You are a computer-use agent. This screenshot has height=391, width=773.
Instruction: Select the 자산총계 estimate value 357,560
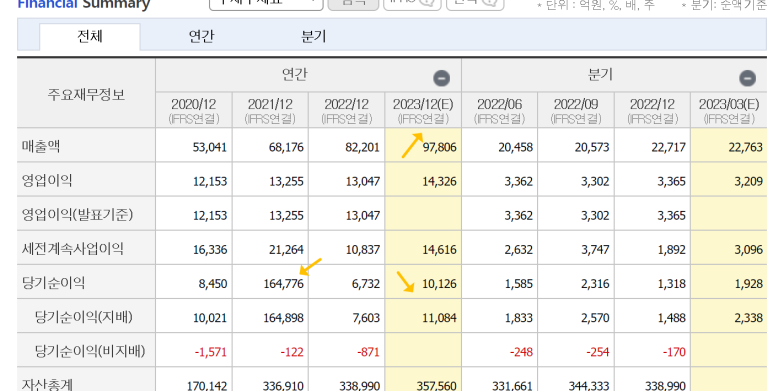coord(436,386)
